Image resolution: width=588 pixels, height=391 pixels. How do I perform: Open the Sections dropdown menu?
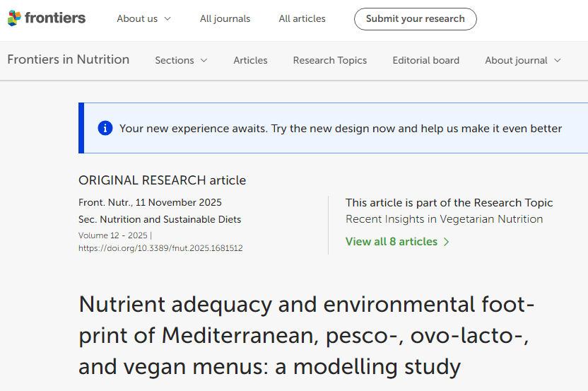click(x=181, y=60)
